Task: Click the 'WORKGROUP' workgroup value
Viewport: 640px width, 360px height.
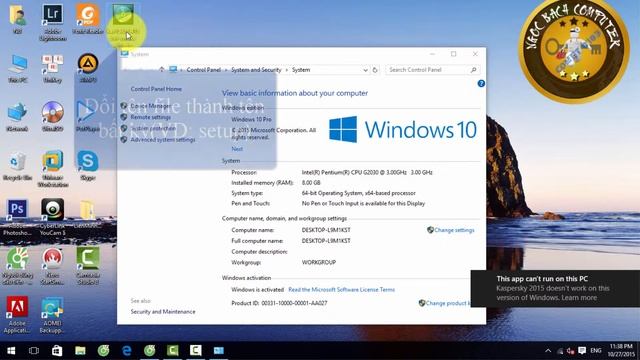Action: pyautogui.click(x=319, y=262)
